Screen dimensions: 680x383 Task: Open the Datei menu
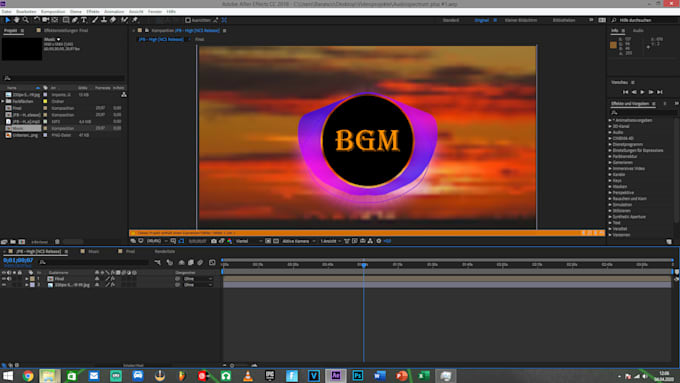(x=6, y=12)
